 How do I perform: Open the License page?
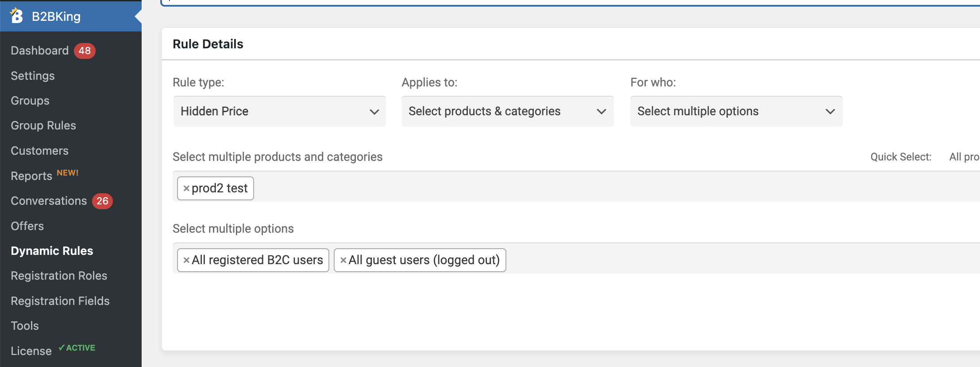coord(31,351)
